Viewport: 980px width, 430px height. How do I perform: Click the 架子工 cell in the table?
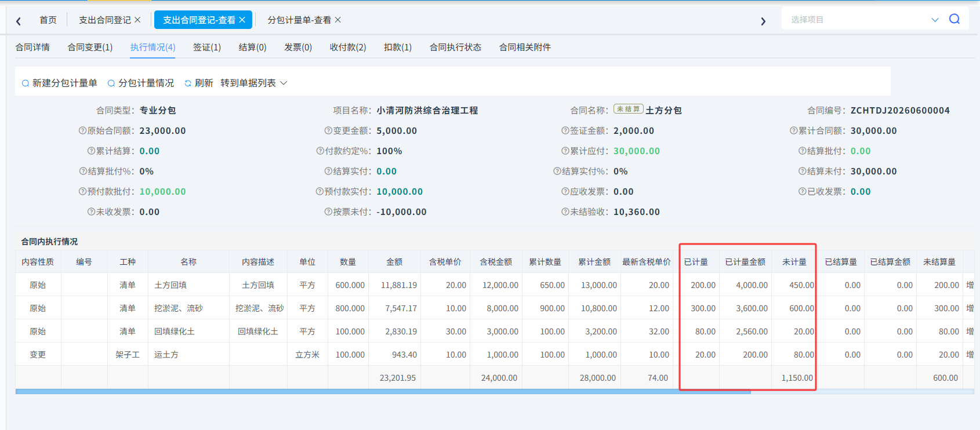(x=128, y=355)
